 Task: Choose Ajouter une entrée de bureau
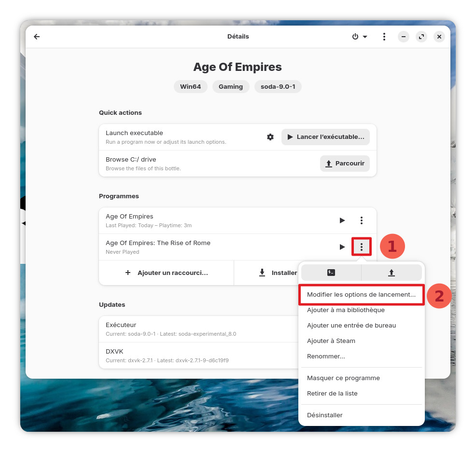(x=351, y=326)
